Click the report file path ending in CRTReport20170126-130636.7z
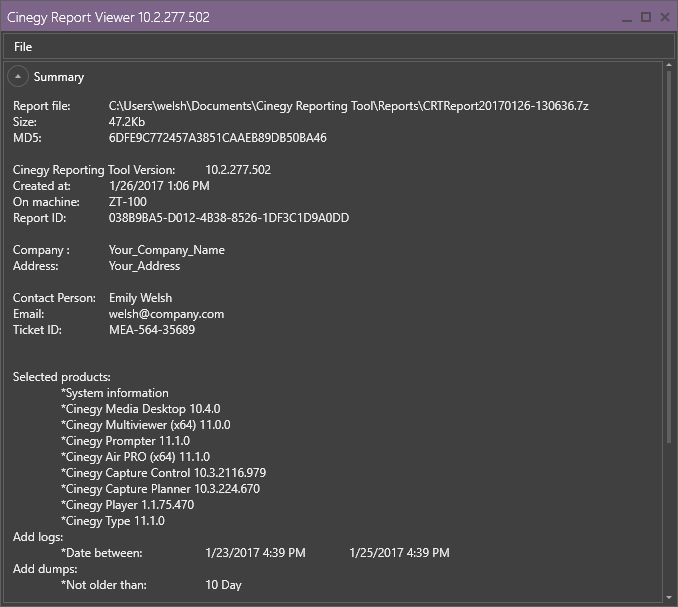 tap(349, 106)
